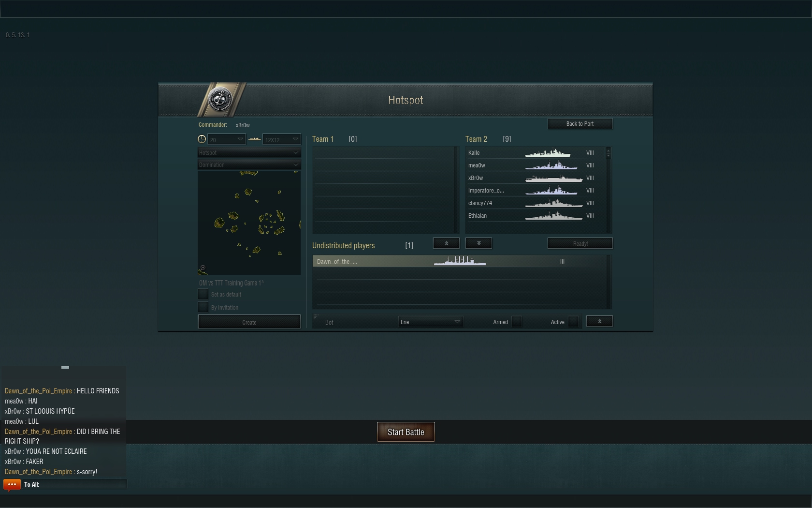Click the zoom magnifier on the minimap

(x=203, y=268)
